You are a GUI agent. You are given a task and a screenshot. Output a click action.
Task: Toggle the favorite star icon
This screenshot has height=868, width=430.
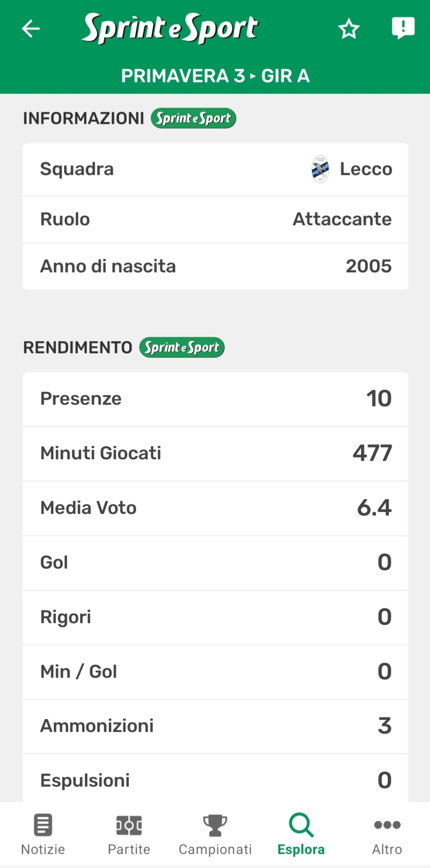[349, 29]
